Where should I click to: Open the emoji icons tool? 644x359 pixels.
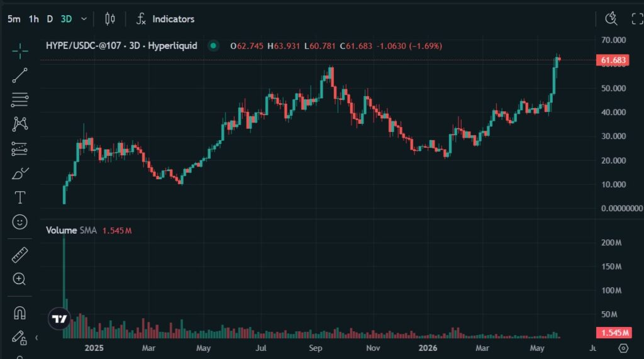tap(19, 222)
